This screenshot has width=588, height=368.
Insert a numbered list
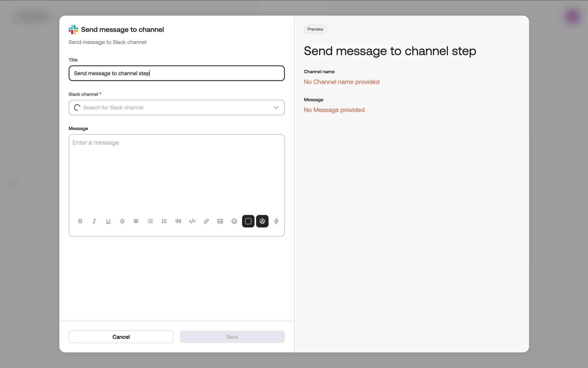tap(164, 221)
